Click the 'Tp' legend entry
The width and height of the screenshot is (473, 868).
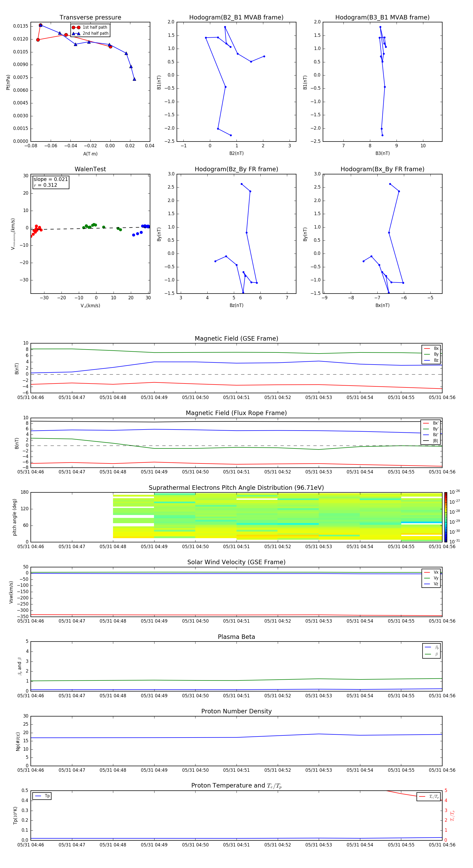[42, 796]
